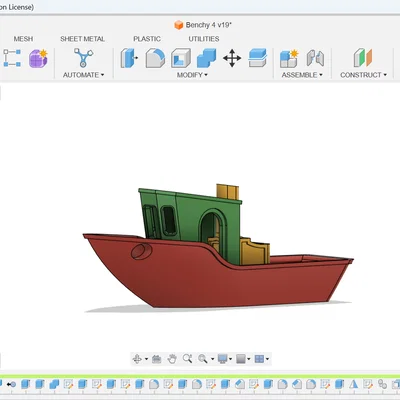Open the AUTOMATE dropdown menu
Screen dimensions: 400x400
point(83,75)
